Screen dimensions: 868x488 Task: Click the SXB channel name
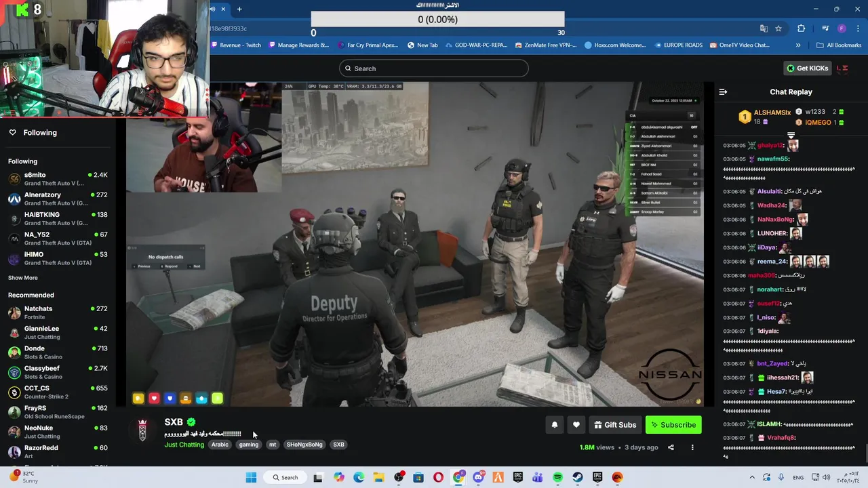174,422
